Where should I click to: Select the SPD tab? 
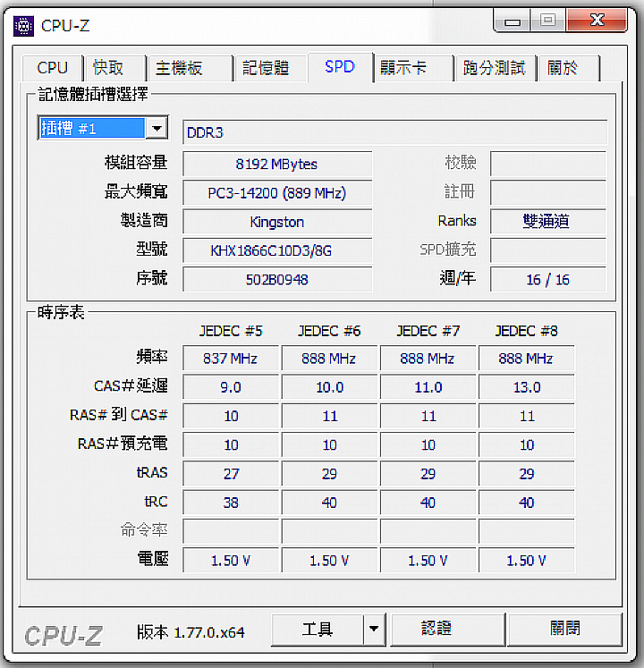click(x=340, y=67)
